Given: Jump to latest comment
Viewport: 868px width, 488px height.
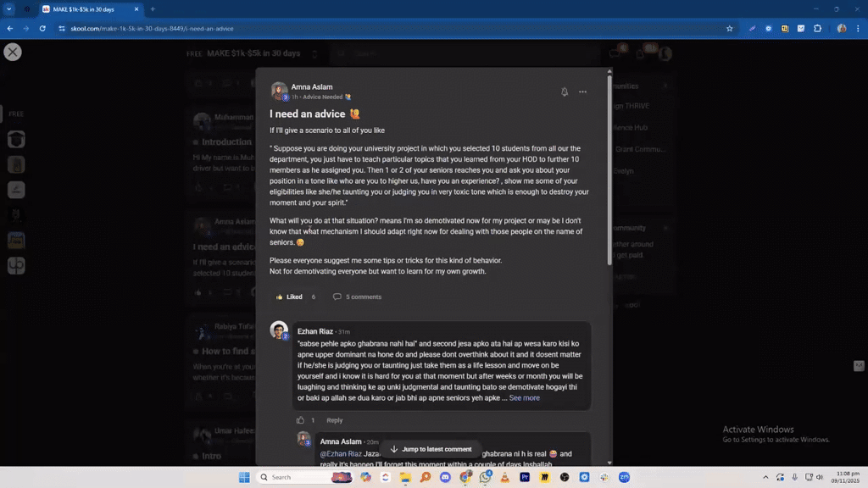Looking at the screenshot, I should pyautogui.click(x=431, y=449).
